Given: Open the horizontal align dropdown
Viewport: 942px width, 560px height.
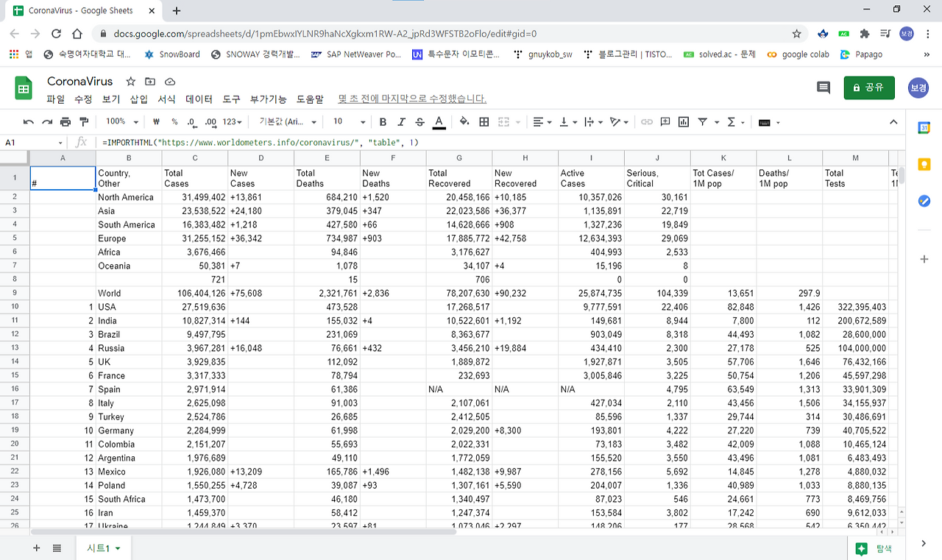Looking at the screenshot, I should [x=542, y=122].
